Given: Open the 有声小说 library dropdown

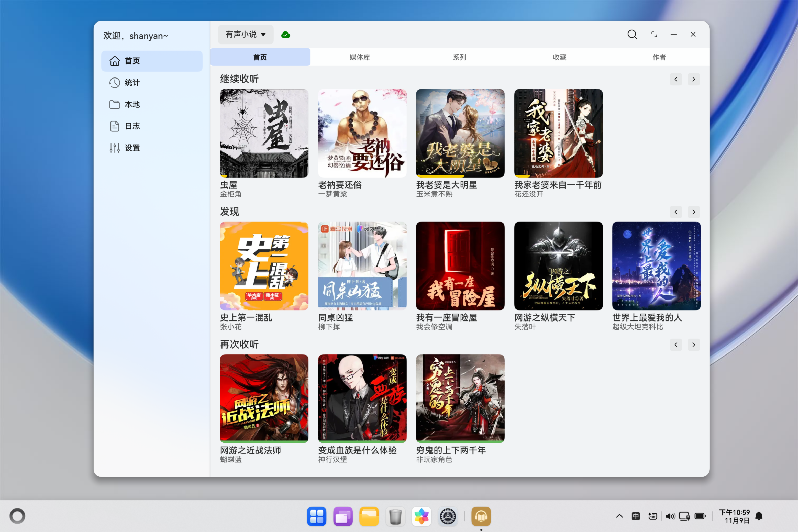Looking at the screenshot, I should pos(246,35).
